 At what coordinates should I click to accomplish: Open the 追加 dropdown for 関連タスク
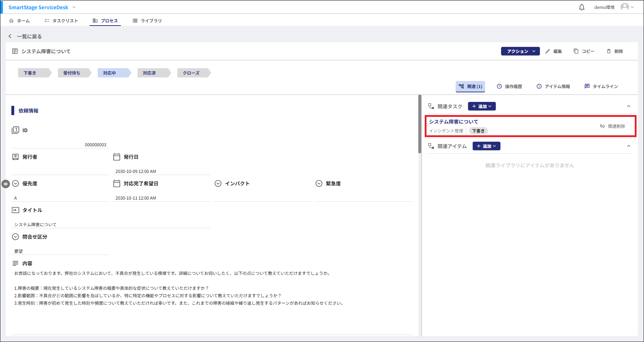[482, 107]
